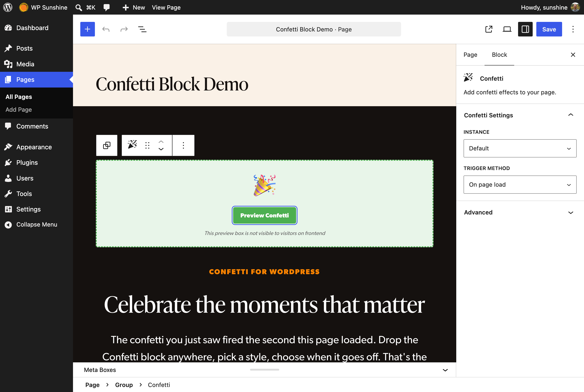
Task: Click Add Page submenu link
Action: (18, 109)
